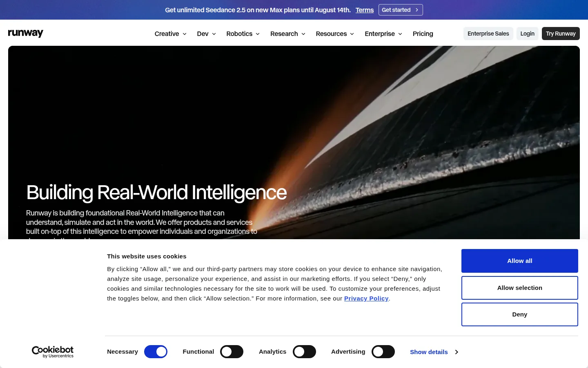Expand the Creative dropdown menu
588x368 pixels.
click(171, 34)
